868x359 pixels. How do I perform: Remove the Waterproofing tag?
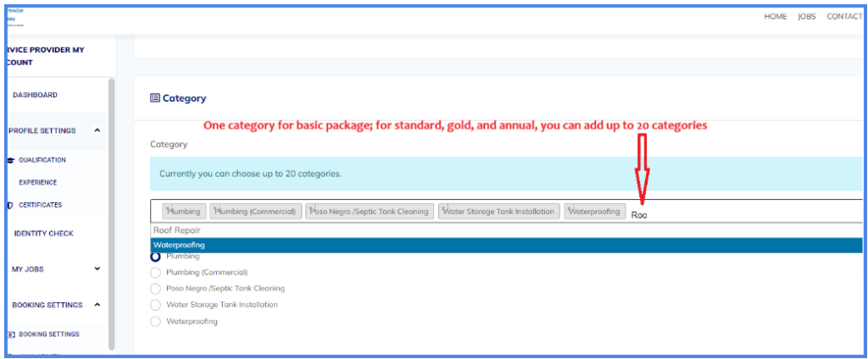point(569,208)
